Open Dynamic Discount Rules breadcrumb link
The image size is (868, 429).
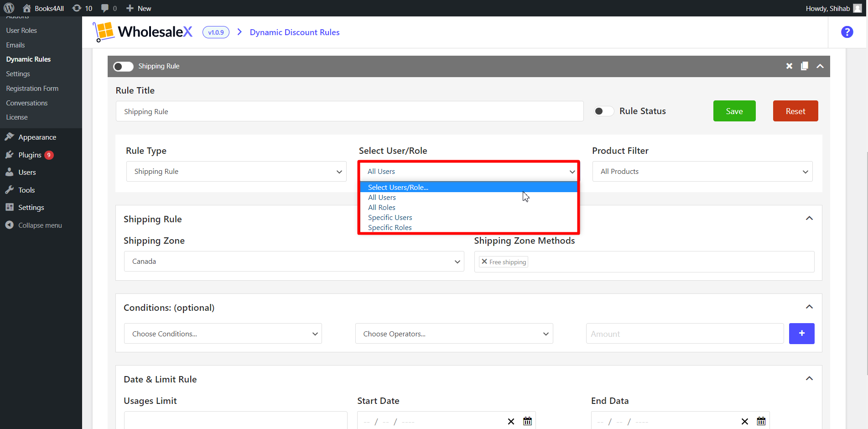tap(295, 32)
